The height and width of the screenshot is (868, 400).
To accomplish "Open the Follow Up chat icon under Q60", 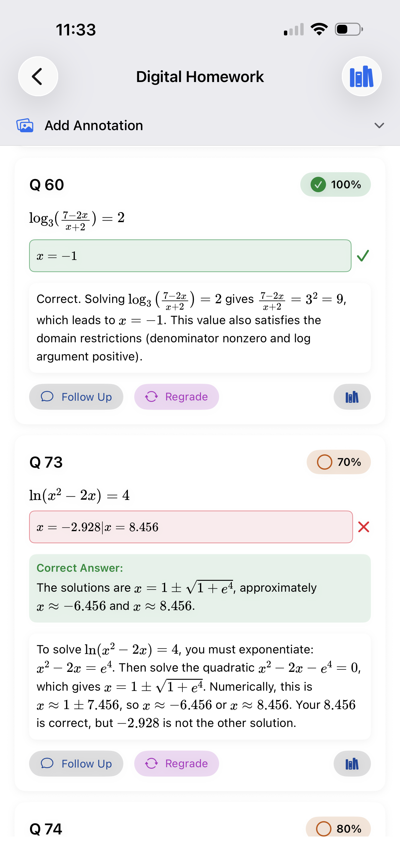I will 48,396.
